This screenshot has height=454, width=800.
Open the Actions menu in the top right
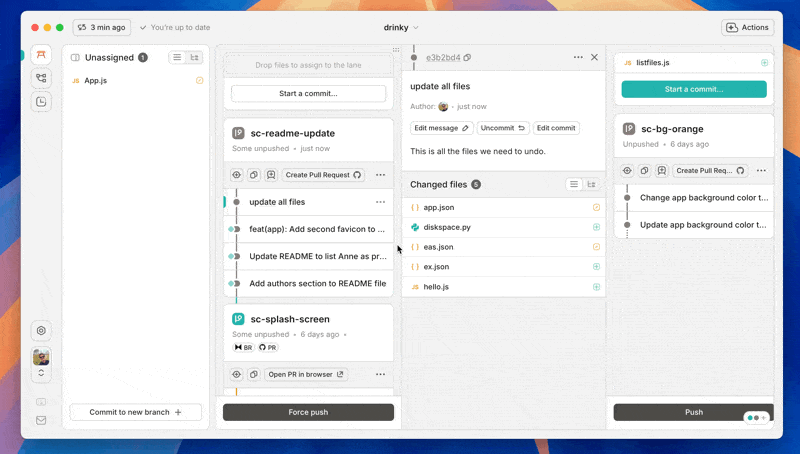(747, 27)
